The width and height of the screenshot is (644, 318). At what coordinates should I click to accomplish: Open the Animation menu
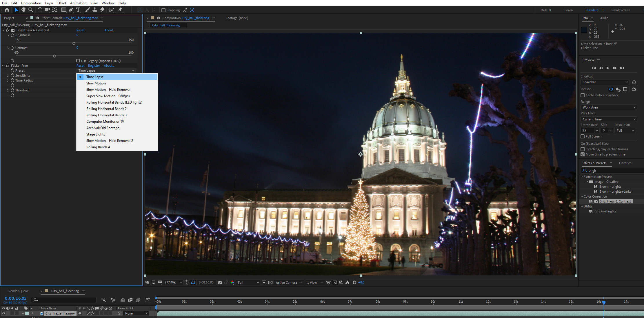pos(78,3)
